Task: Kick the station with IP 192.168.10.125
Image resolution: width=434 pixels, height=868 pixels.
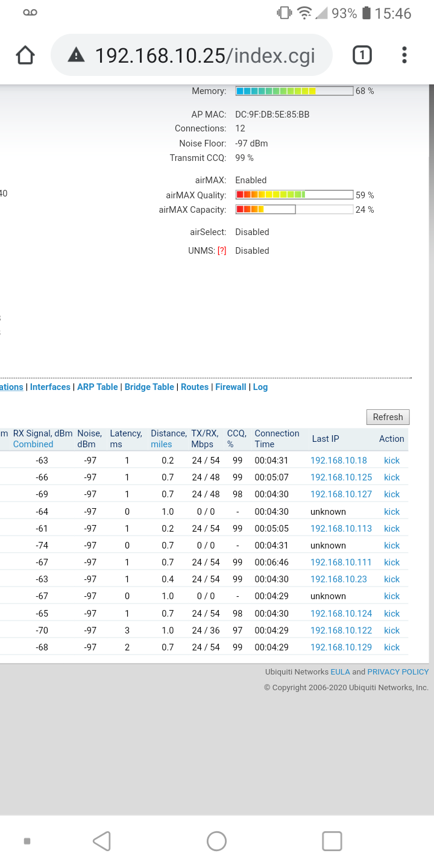Action: click(x=392, y=477)
